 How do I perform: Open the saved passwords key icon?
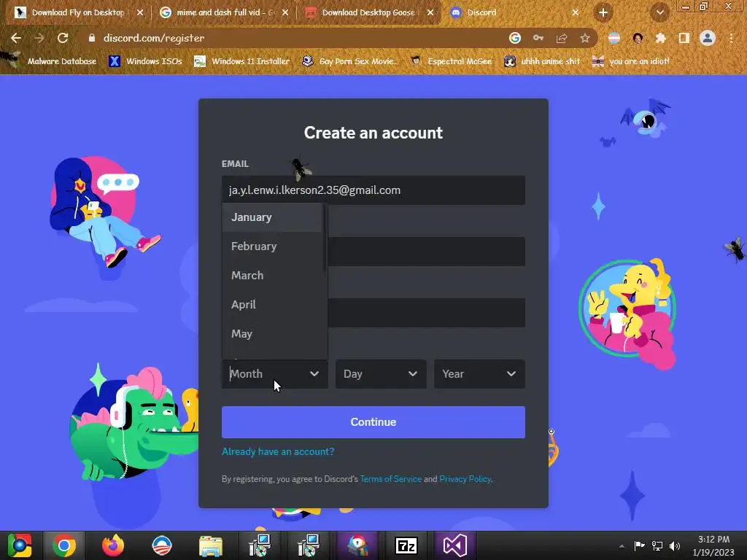[x=538, y=38]
